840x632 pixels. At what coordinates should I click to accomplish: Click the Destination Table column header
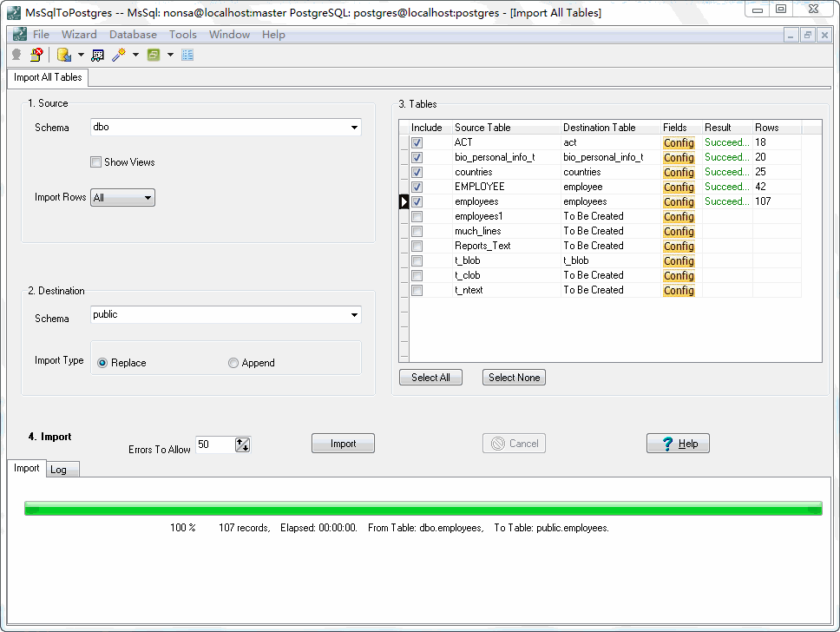(x=610, y=128)
